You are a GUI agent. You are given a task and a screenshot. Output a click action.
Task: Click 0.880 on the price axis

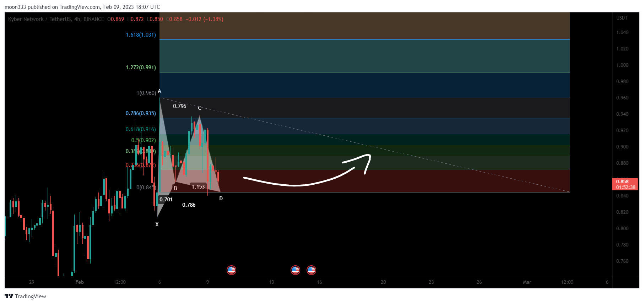tap(622, 163)
